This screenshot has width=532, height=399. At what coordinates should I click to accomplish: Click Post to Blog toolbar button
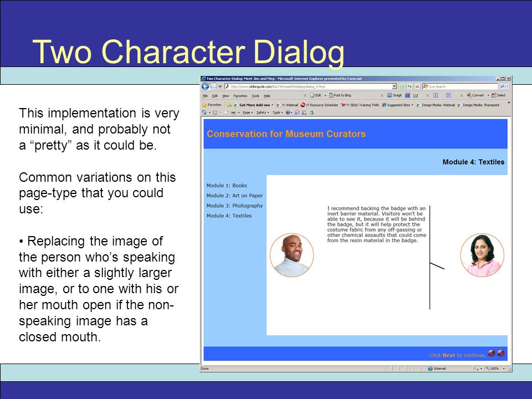(340, 95)
